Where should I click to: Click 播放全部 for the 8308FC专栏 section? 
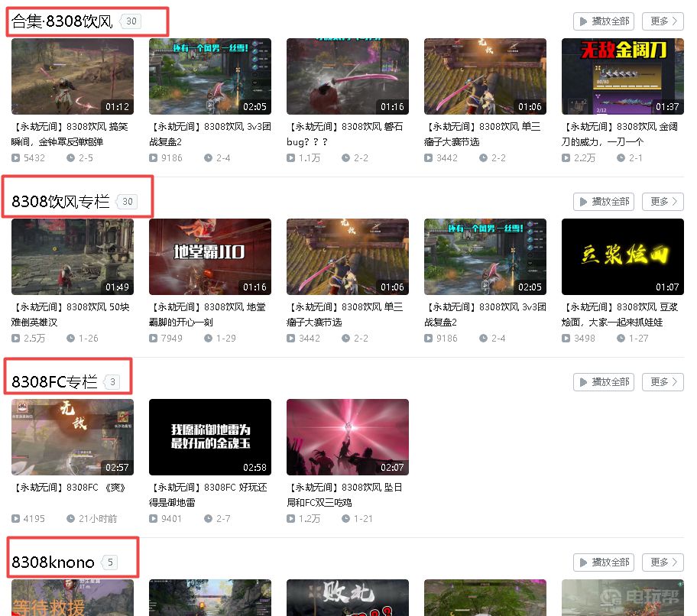point(604,382)
